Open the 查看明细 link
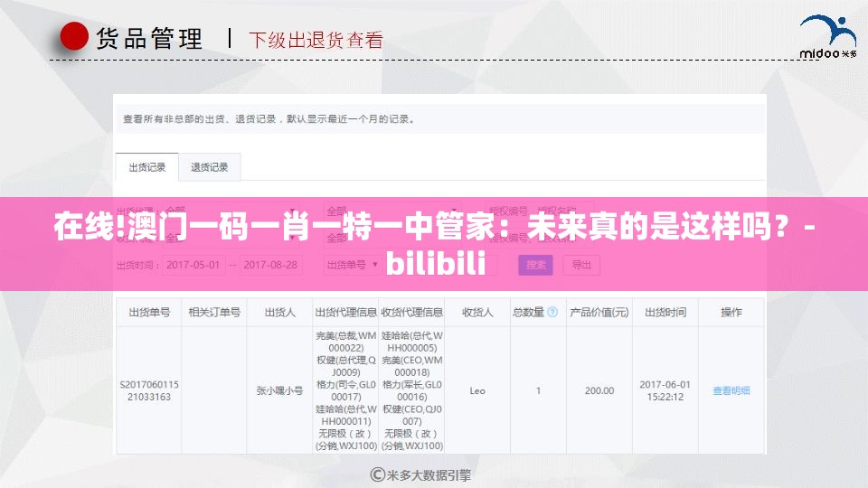Image resolution: width=868 pixels, height=488 pixels. point(731,390)
